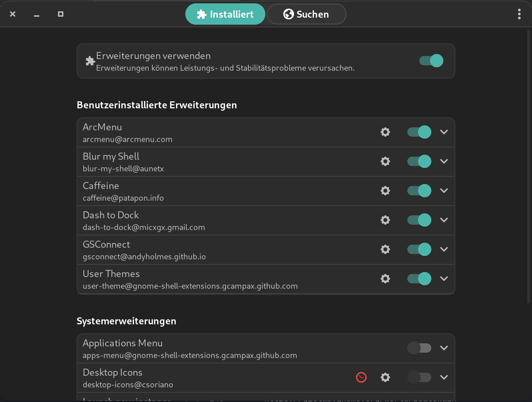Expand the ArcMenu row details
This screenshot has height=402, width=532.
[x=444, y=132]
